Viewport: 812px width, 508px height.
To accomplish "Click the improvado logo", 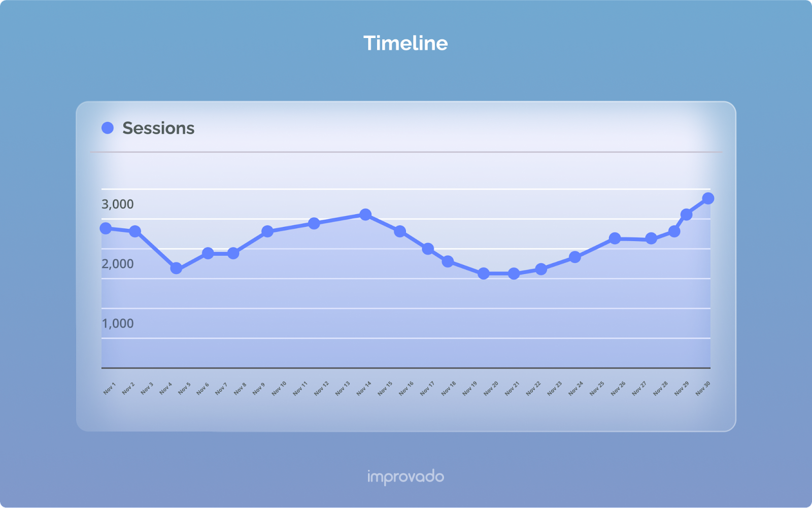I will pyautogui.click(x=405, y=477).
